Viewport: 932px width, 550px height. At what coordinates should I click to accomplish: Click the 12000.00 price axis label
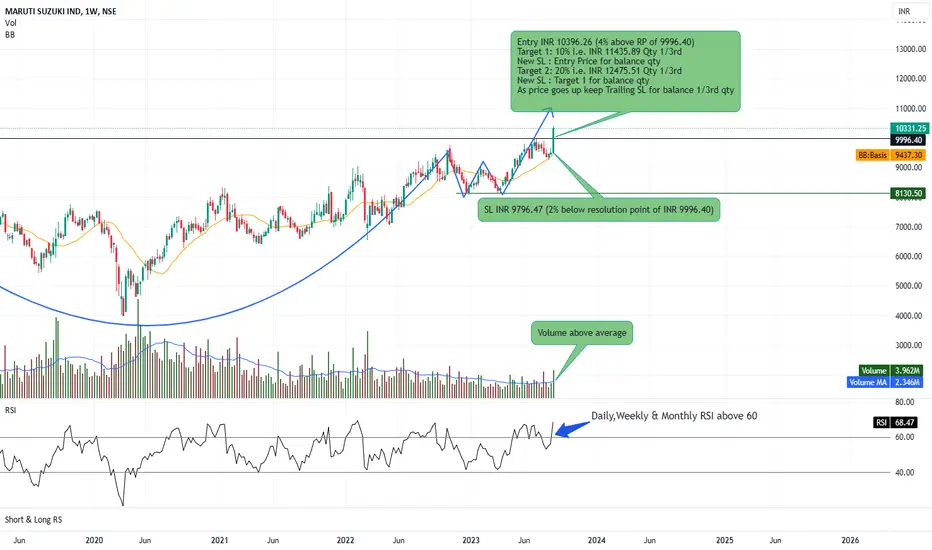point(911,78)
